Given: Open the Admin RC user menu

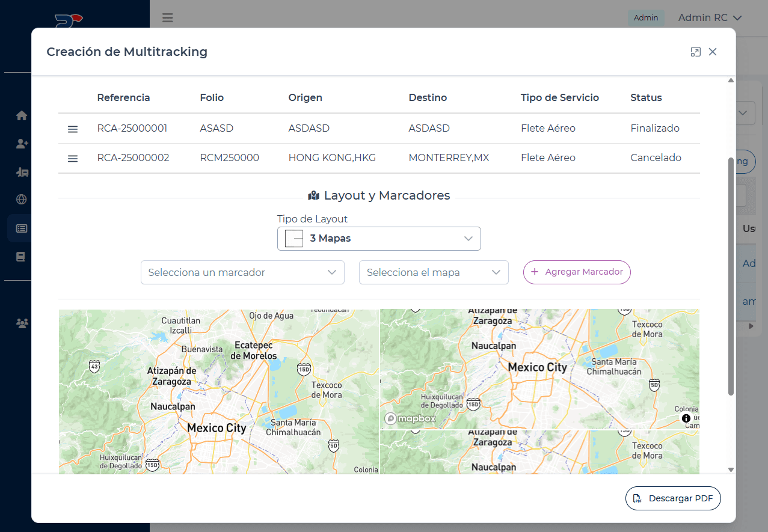Looking at the screenshot, I should [710, 18].
